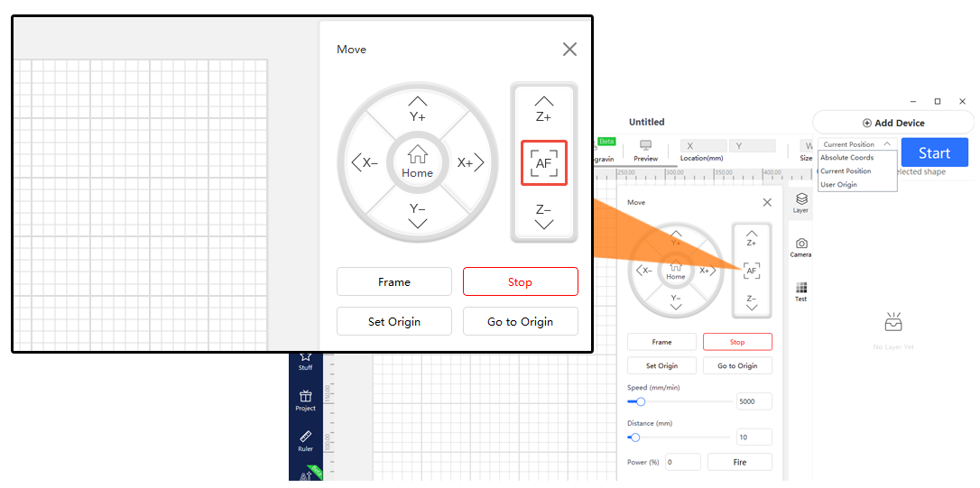Click Go to Origin in small Move panel
Viewport: 980px width, 488px height.
[737, 365]
